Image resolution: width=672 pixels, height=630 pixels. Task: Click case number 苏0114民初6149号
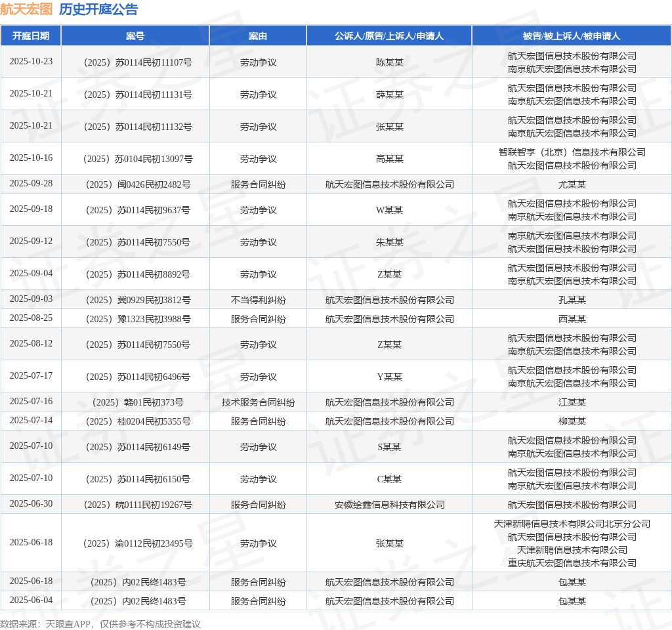[138, 447]
